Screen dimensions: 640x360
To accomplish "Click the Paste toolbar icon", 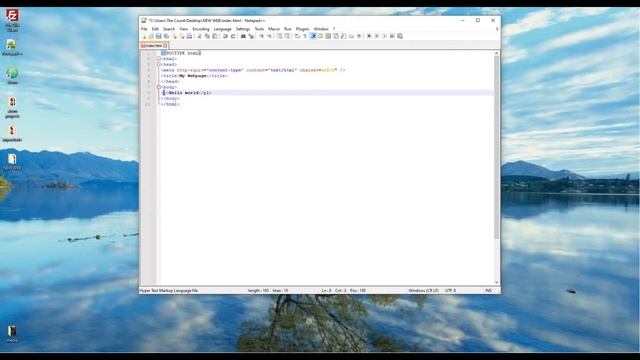I will 214,36.
